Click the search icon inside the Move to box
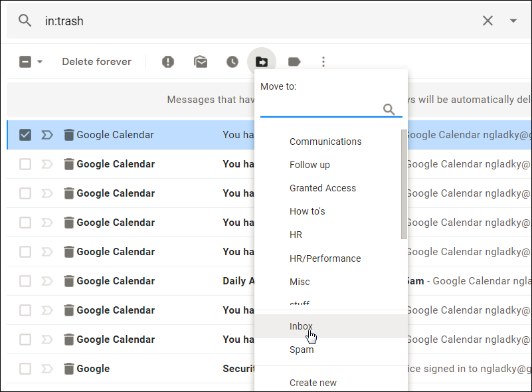The image size is (532, 392). 389,110
